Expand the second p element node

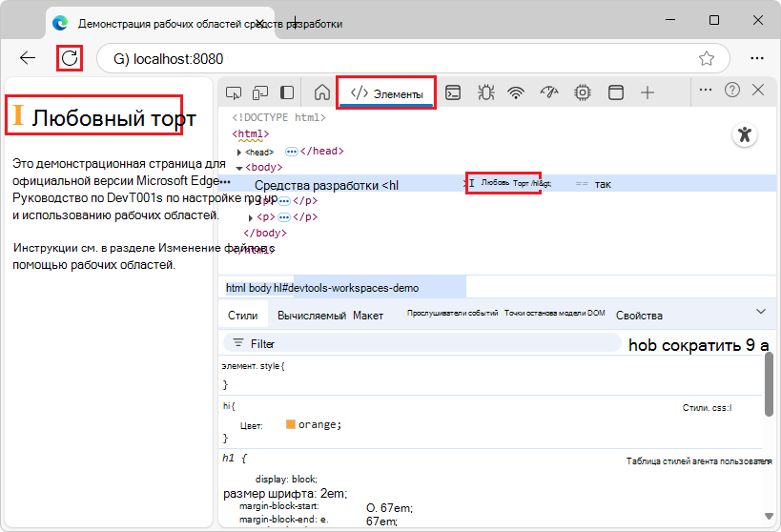point(251,217)
